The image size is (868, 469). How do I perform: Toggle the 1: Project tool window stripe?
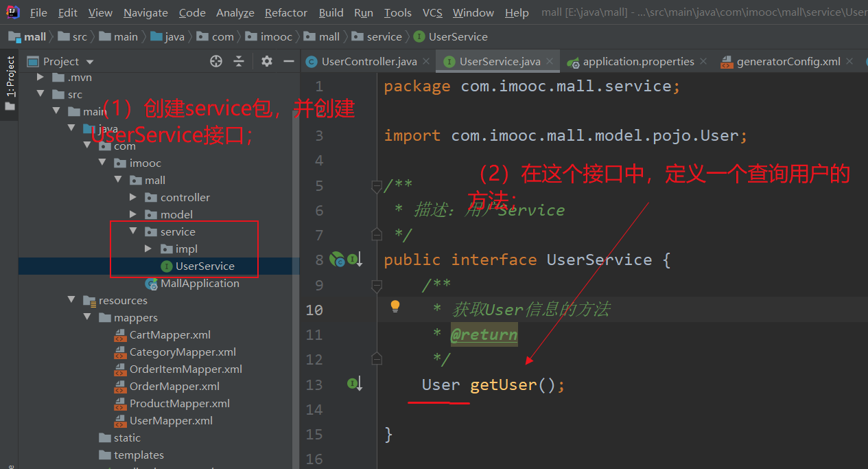click(x=10, y=84)
